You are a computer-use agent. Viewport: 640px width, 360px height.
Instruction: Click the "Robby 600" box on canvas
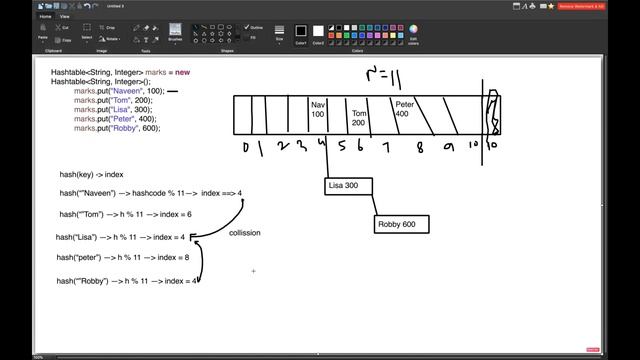pyautogui.click(x=401, y=224)
